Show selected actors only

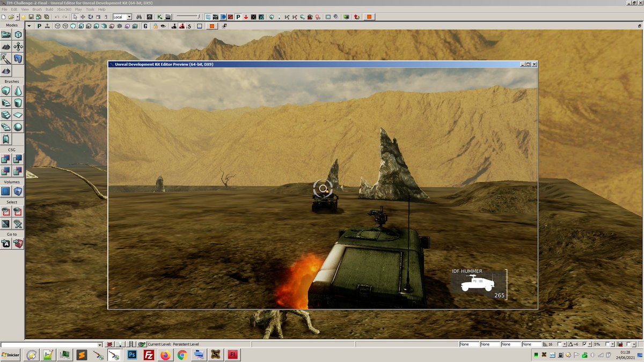[x=6, y=211]
